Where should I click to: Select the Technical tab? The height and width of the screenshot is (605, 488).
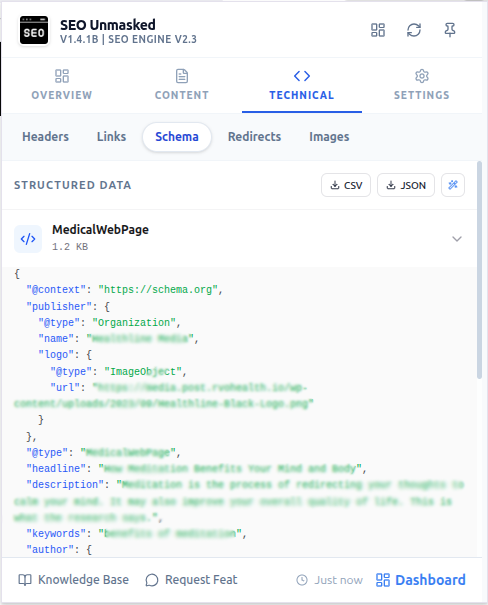302,85
